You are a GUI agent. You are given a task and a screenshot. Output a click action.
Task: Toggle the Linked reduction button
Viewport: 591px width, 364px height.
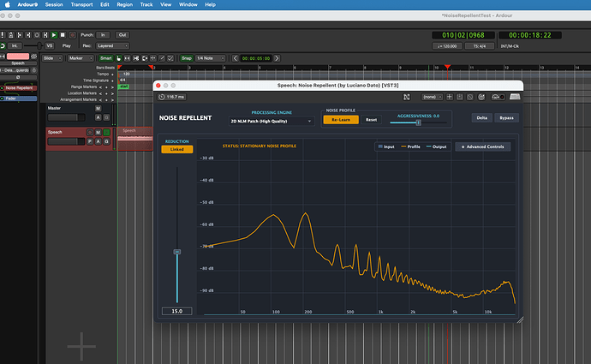coord(176,149)
